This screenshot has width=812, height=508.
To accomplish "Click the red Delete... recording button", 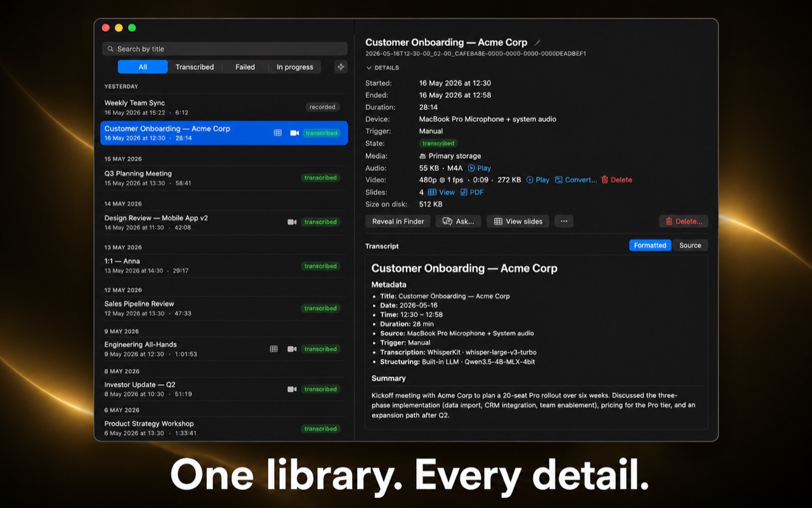I will point(684,221).
